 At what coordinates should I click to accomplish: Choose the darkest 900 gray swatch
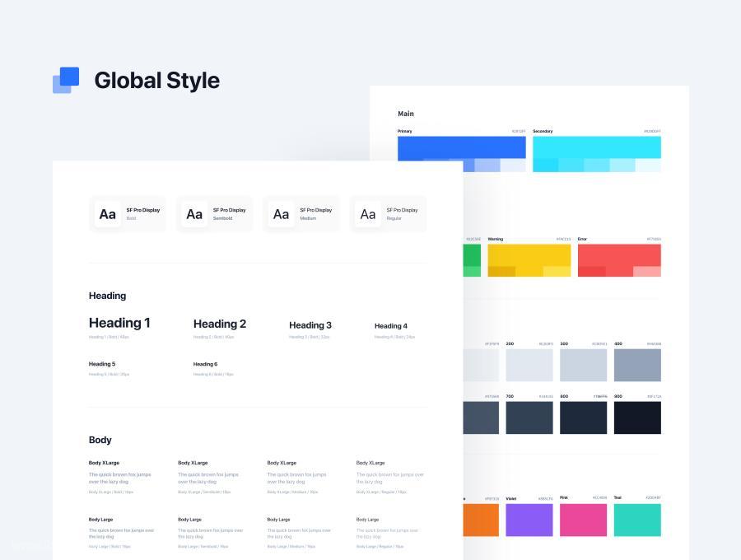click(637, 418)
